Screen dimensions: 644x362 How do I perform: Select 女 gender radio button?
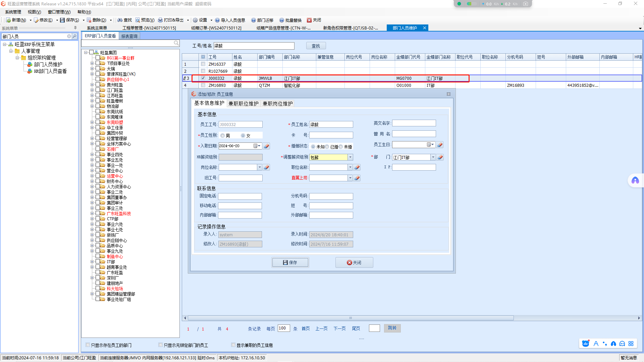pyautogui.click(x=243, y=136)
